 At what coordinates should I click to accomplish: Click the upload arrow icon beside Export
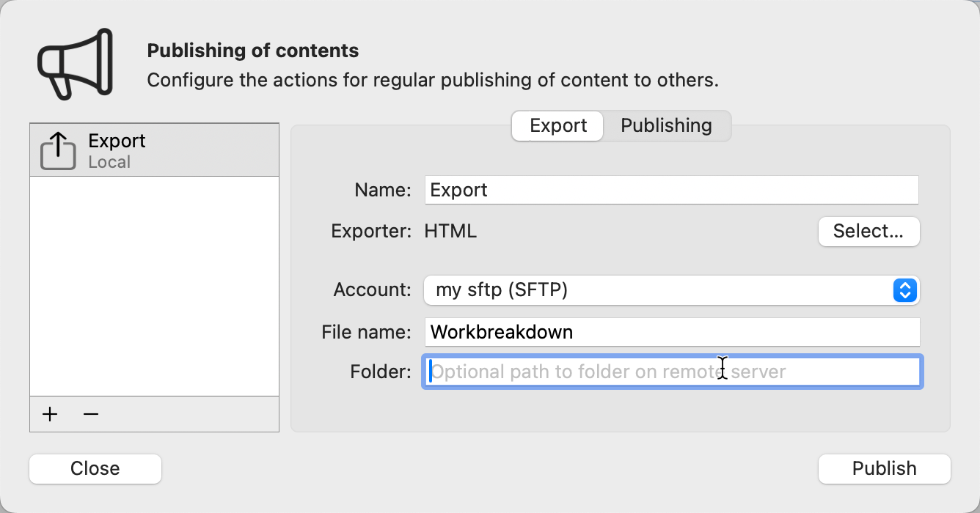coord(57,149)
